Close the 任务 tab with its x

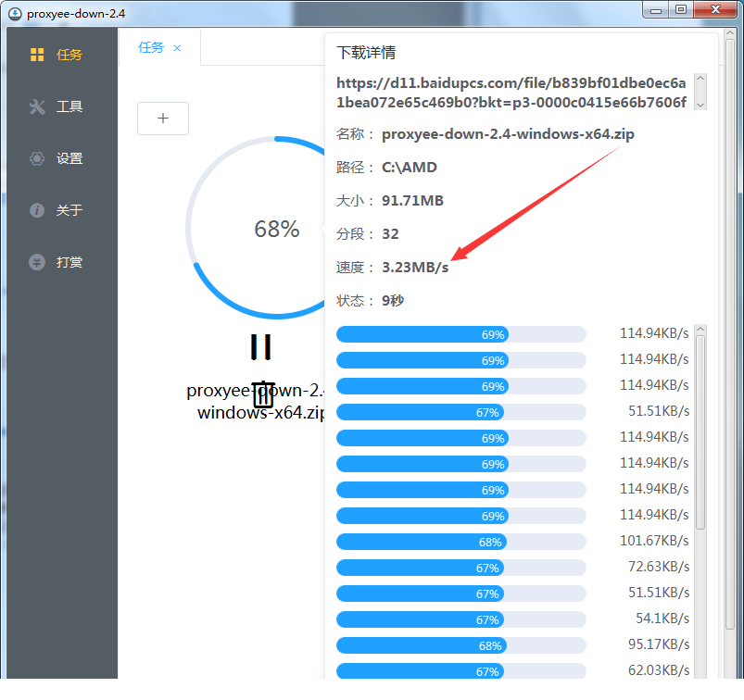[x=177, y=48]
